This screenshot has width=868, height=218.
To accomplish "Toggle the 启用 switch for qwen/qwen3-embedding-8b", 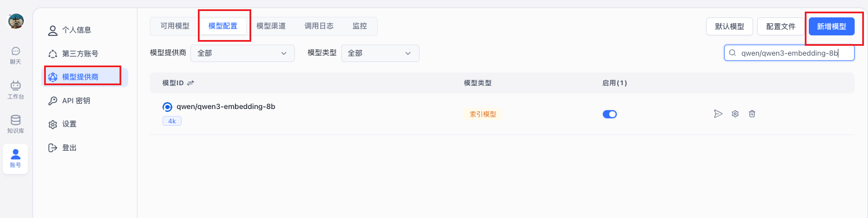I will (x=610, y=114).
